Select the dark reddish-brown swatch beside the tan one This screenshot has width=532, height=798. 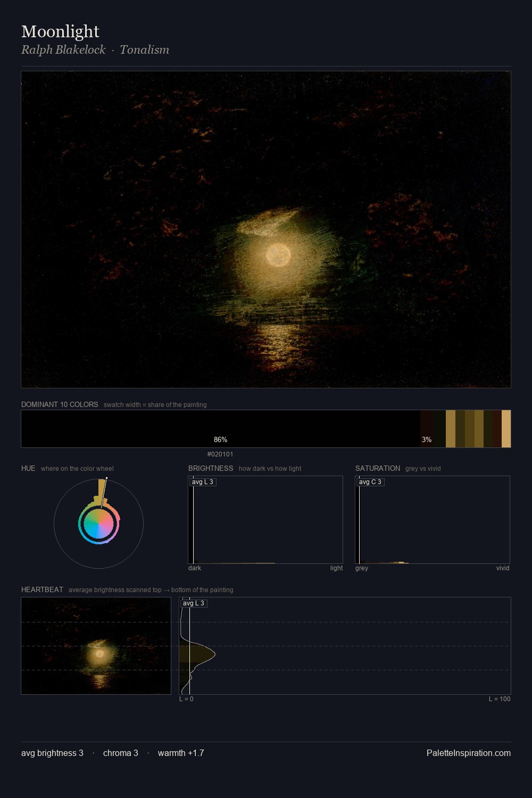(497, 429)
